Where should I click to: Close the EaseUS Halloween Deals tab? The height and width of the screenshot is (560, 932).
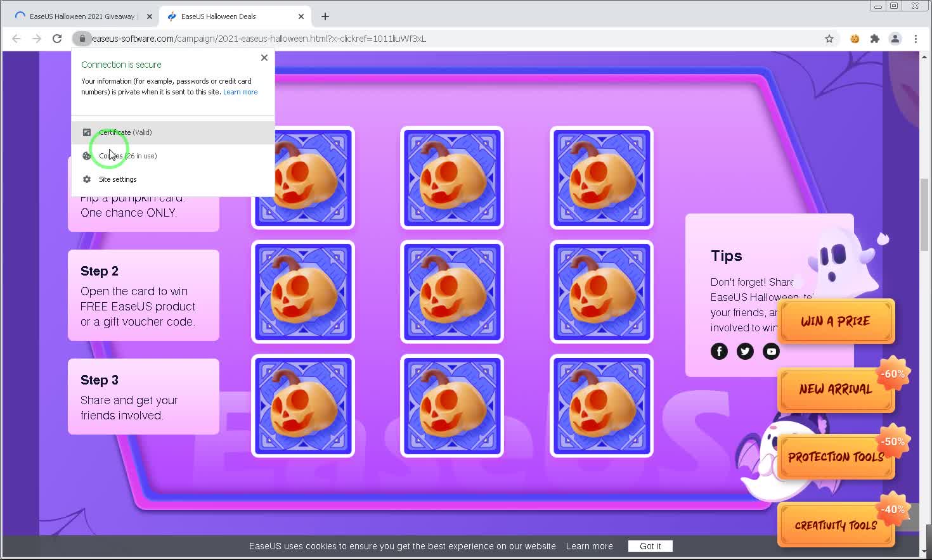click(301, 16)
